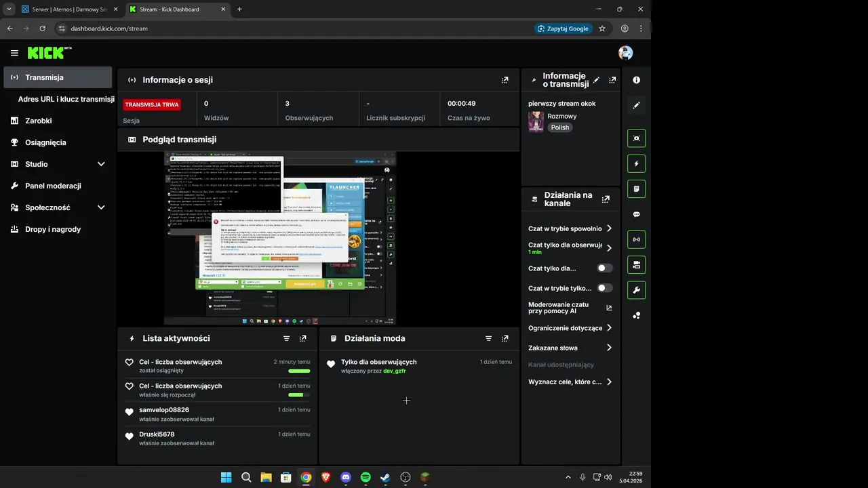
Task: Click progress bar of achieved follower goal
Action: (x=299, y=371)
